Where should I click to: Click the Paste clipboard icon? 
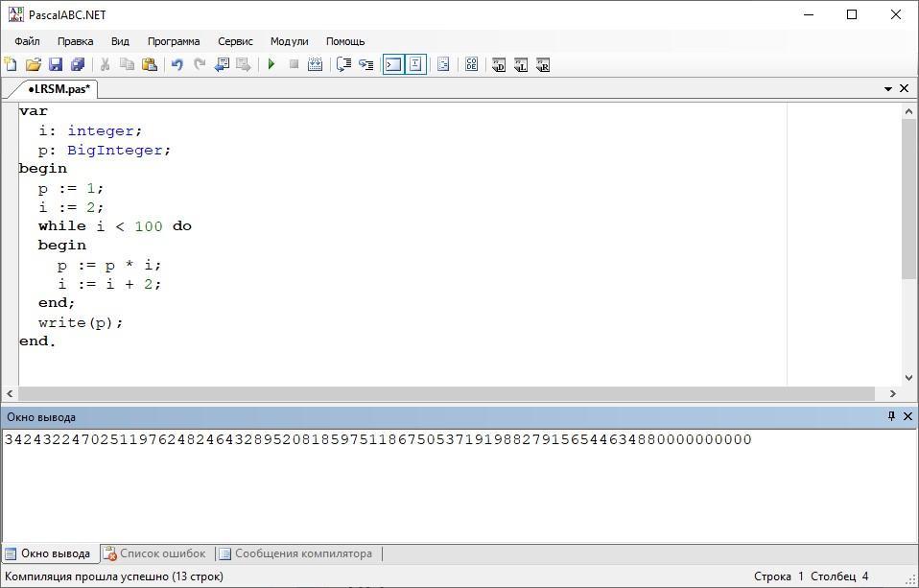click(x=150, y=64)
